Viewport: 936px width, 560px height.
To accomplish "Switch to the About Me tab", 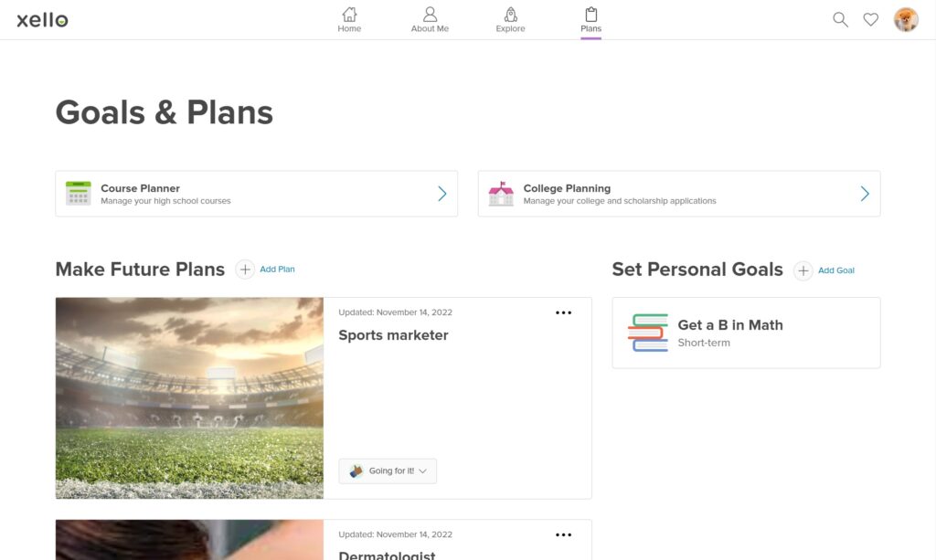I will 430,16.
